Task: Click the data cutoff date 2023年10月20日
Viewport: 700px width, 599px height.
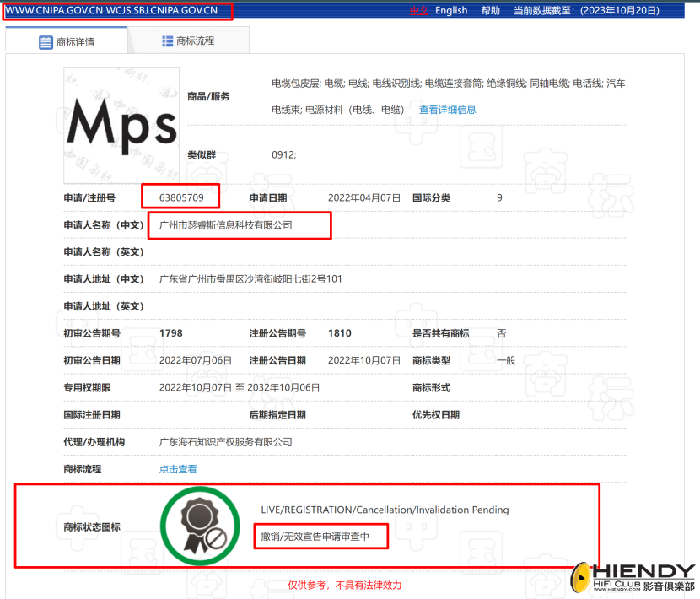Action: pyautogui.click(x=620, y=10)
